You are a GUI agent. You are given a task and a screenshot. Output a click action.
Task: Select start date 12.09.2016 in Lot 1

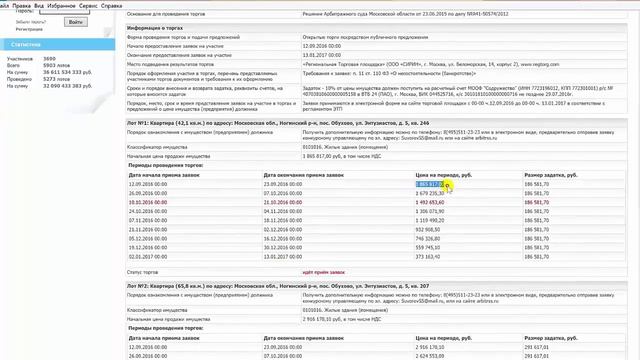pos(148,184)
